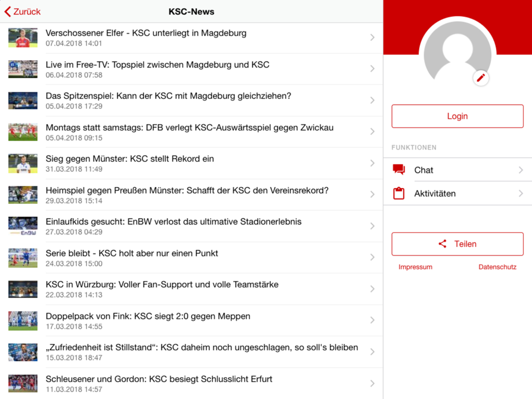Open "Serie bleibt - KSC holt aber nur einen Punkt"

click(131, 253)
